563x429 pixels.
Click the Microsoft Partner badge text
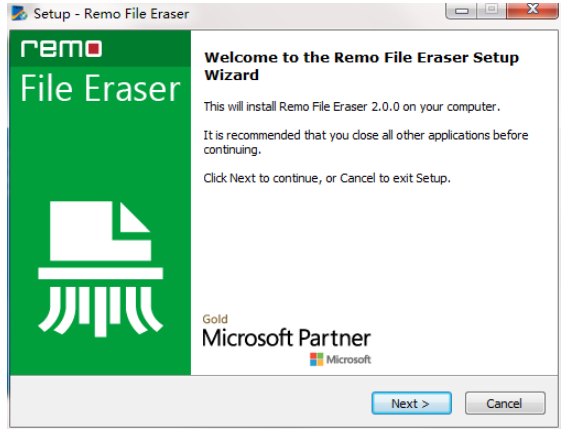tap(287, 338)
